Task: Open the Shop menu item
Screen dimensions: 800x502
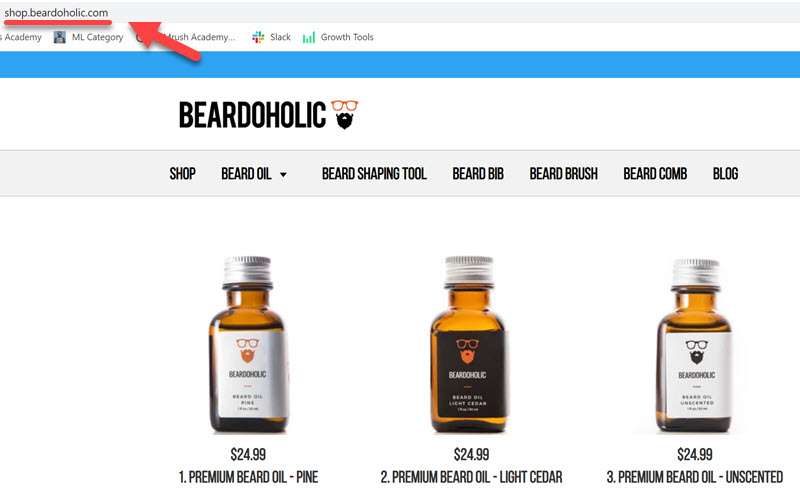Action: pyautogui.click(x=183, y=174)
